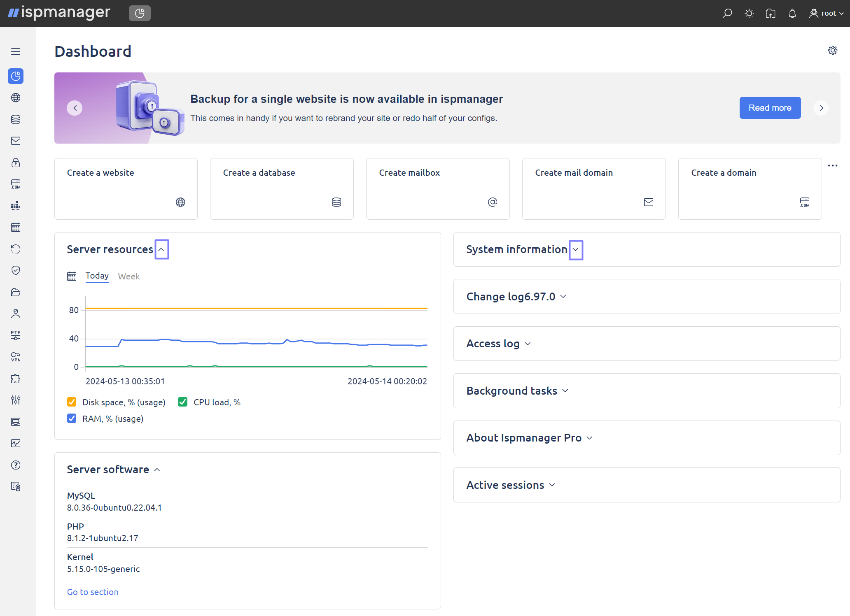Go to previous banner slide
Screen dimensions: 850x616
[75, 108]
